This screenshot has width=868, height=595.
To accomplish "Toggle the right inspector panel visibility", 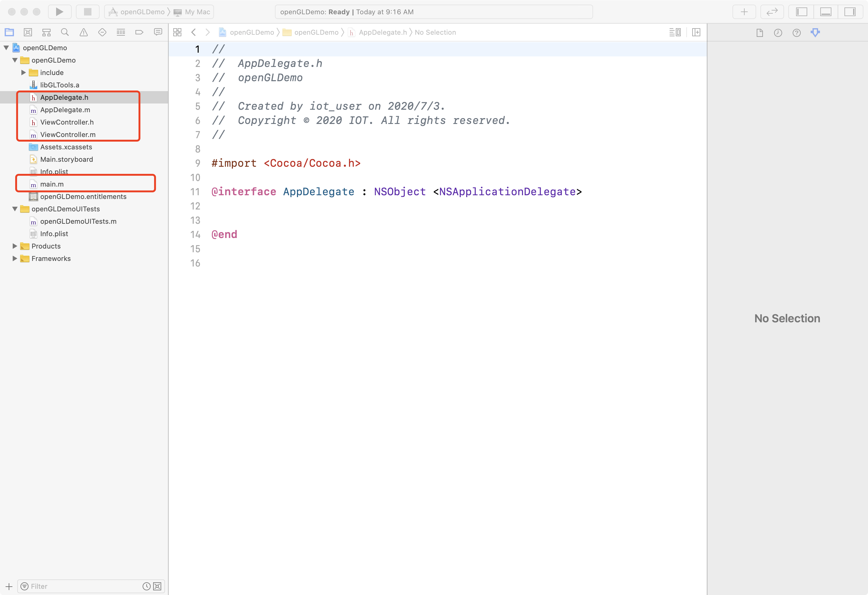I will coord(850,11).
